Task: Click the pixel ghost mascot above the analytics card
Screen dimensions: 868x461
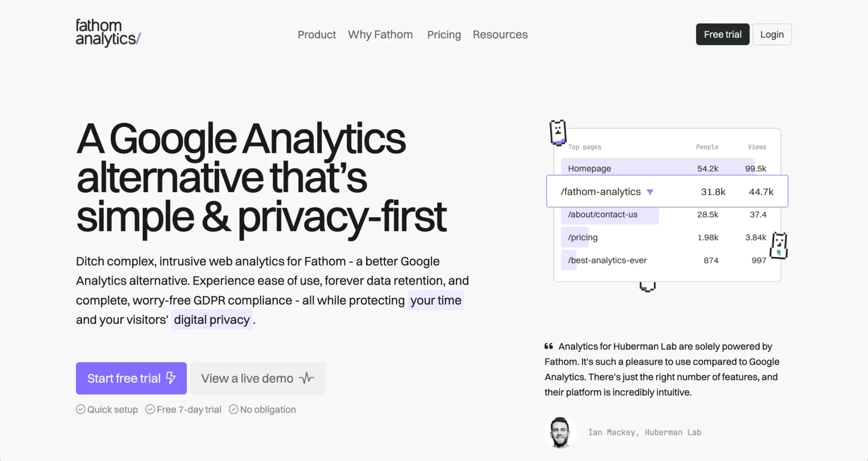Action: (558, 131)
